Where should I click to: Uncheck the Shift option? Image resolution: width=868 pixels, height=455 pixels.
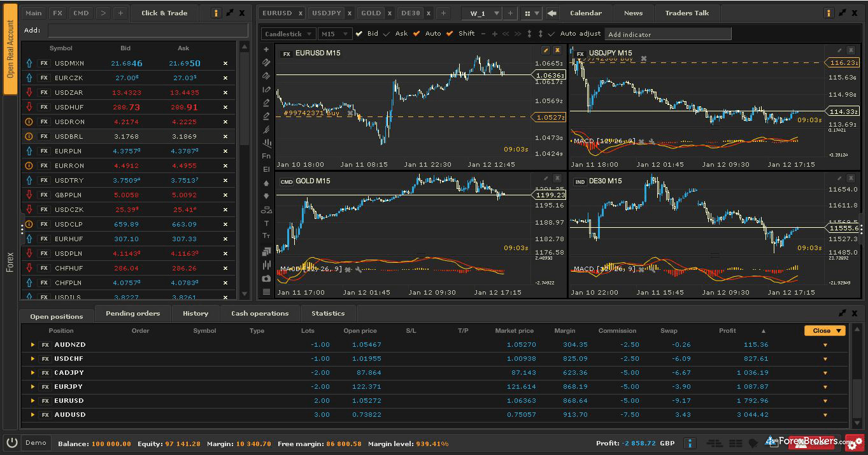pos(449,34)
